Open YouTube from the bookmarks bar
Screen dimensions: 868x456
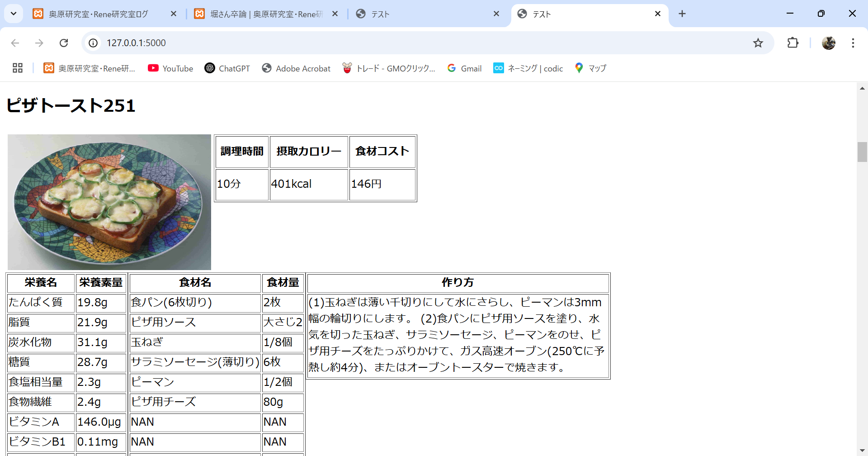[x=170, y=68]
